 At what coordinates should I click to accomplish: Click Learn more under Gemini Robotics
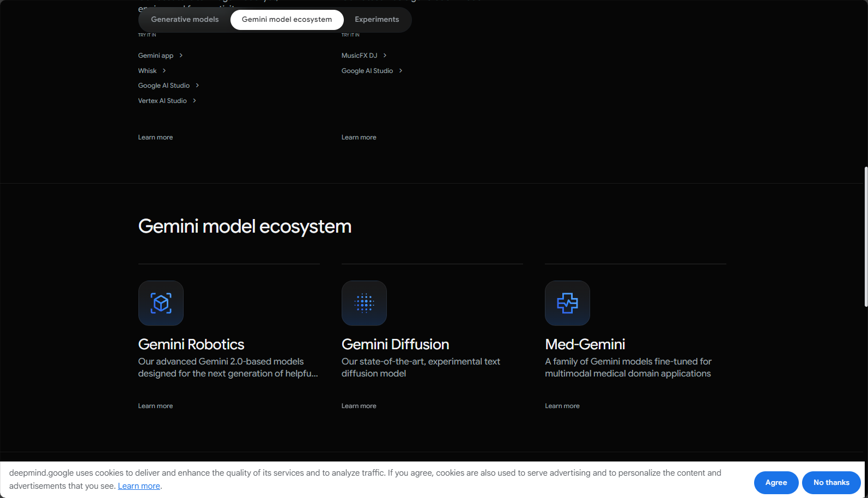[x=155, y=406]
